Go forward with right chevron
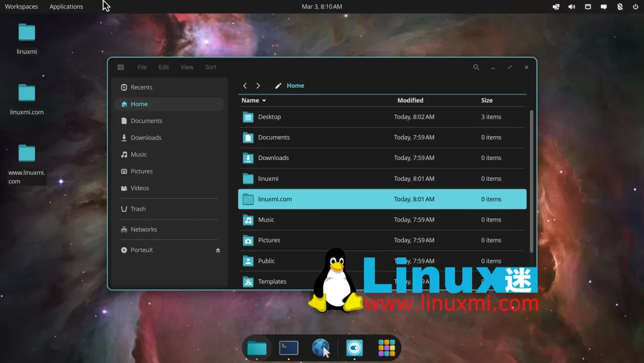The width and height of the screenshot is (644, 363). tap(258, 85)
